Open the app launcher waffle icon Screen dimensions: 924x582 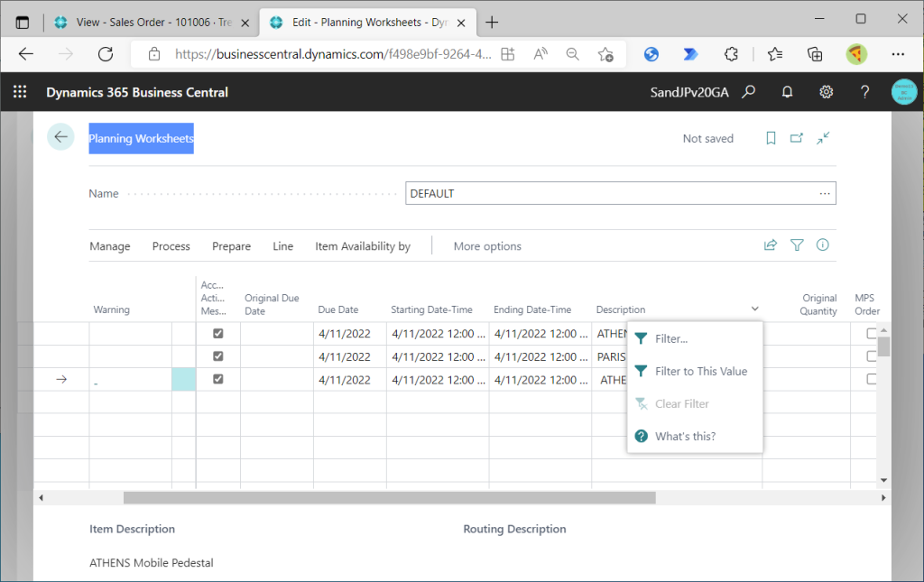(x=20, y=92)
